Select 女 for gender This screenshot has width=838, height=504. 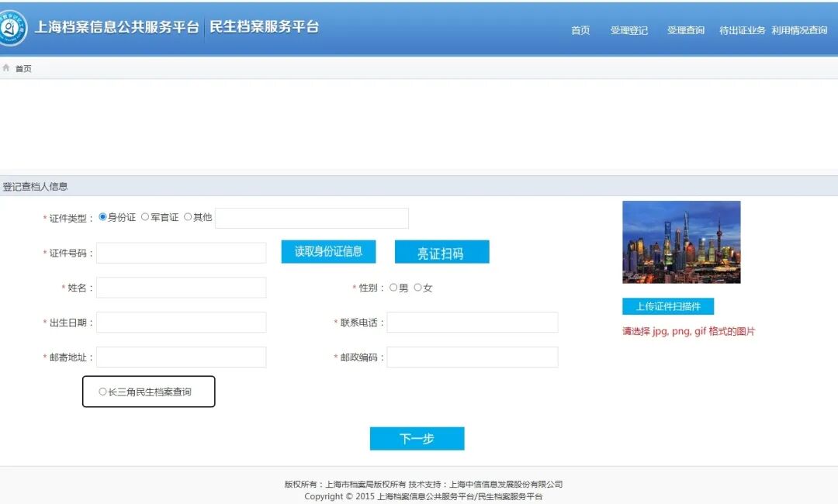tap(419, 287)
